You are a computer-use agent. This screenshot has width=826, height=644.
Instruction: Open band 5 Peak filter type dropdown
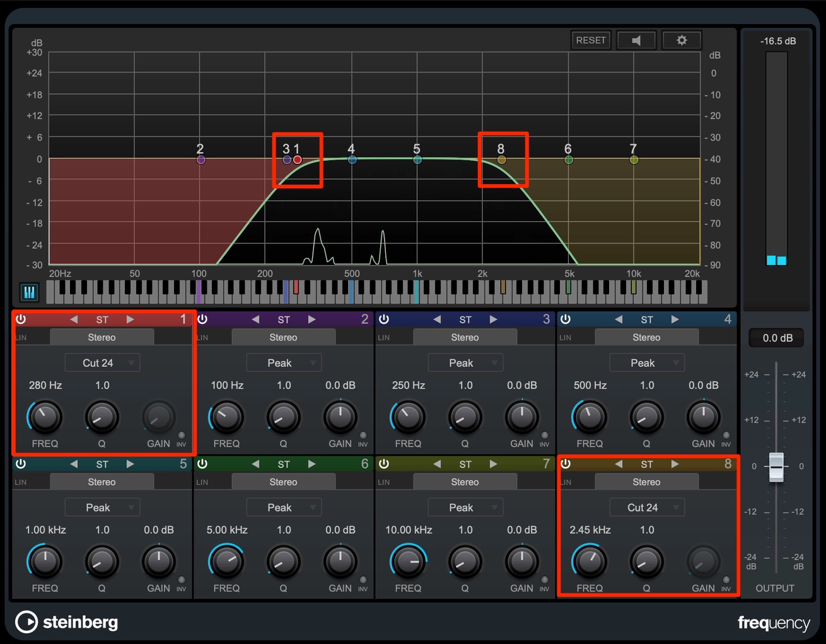coord(102,508)
